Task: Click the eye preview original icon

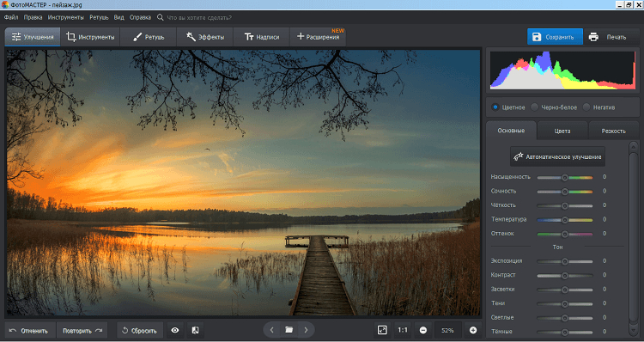Action: 175,330
